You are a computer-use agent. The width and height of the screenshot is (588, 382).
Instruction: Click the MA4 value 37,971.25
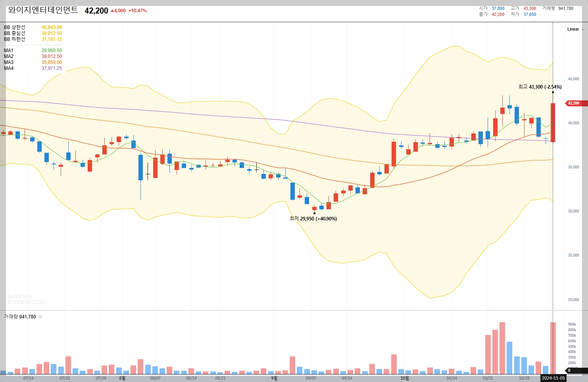click(52, 68)
